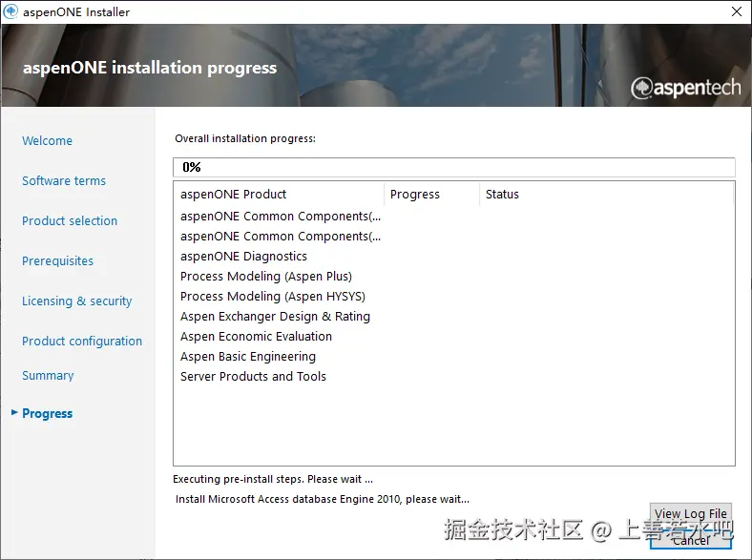
Task: Click the 'Overall installation progress:' label
Action: click(245, 138)
